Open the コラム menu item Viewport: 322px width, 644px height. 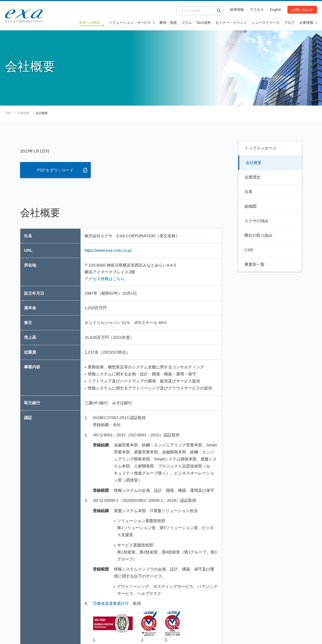(187, 23)
